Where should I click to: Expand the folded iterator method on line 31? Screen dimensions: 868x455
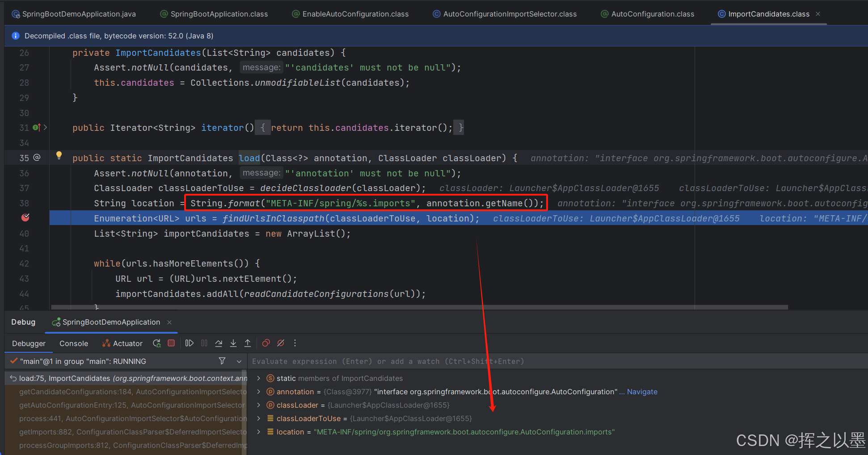coord(45,128)
